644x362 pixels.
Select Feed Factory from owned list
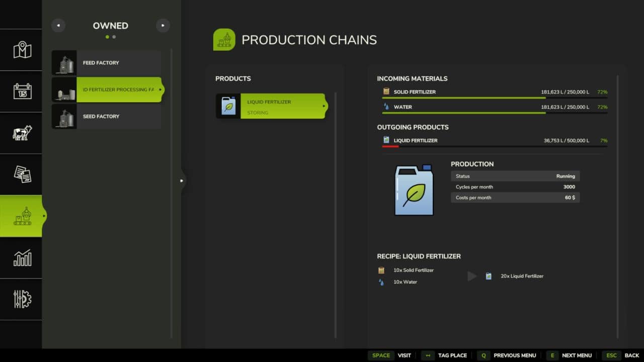click(x=107, y=63)
